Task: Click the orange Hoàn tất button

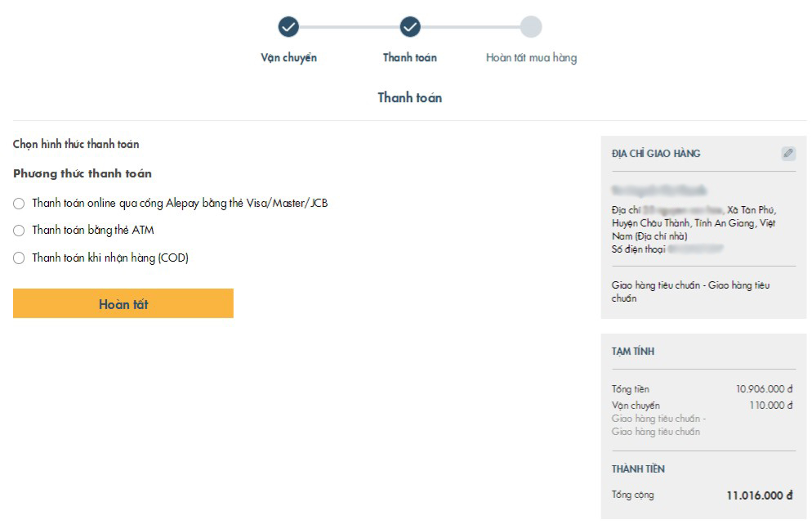Action: pyautogui.click(x=123, y=303)
